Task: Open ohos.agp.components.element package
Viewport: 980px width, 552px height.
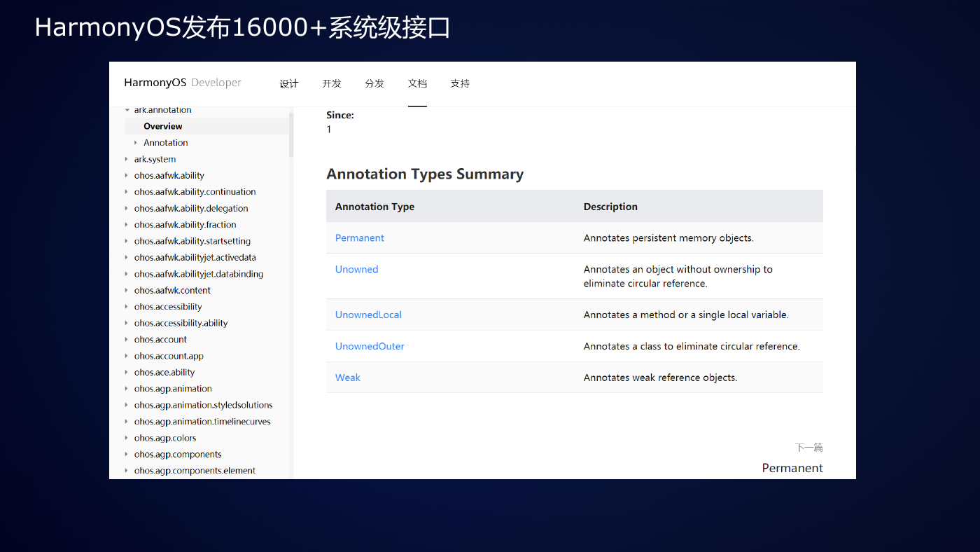Action: [195, 471]
